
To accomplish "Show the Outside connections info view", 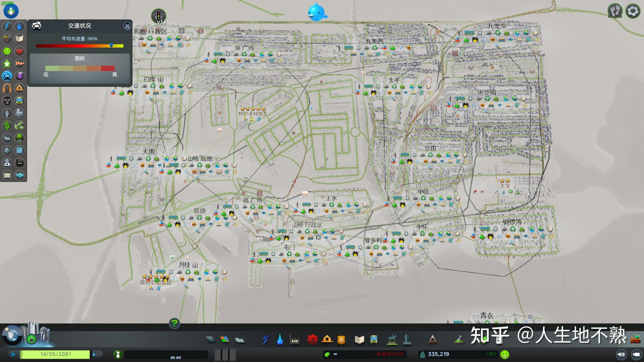I will pyautogui.click(x=19, y=113).
